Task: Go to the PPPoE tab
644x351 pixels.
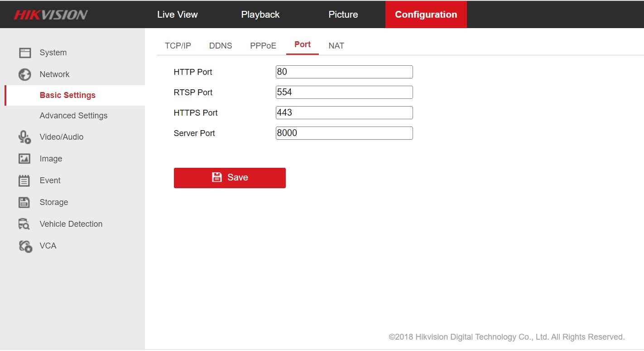Action: coord(263,46)
